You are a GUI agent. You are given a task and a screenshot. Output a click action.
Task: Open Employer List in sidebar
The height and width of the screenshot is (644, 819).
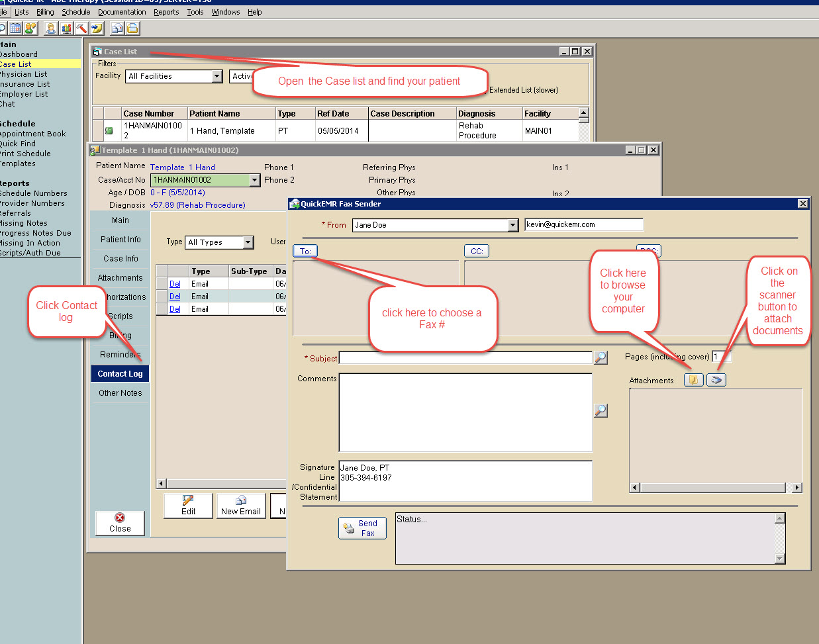coord(24,94)
